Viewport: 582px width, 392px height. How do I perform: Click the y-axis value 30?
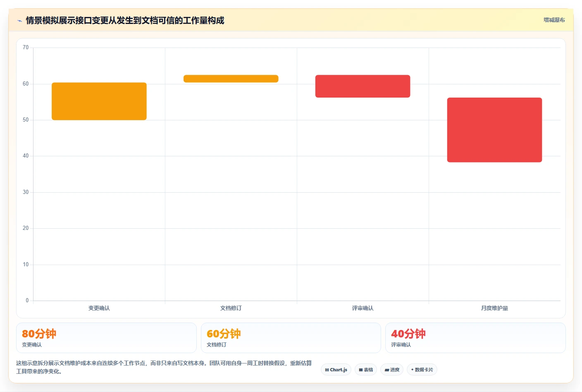pyautogui.click(x=26, y=192)
